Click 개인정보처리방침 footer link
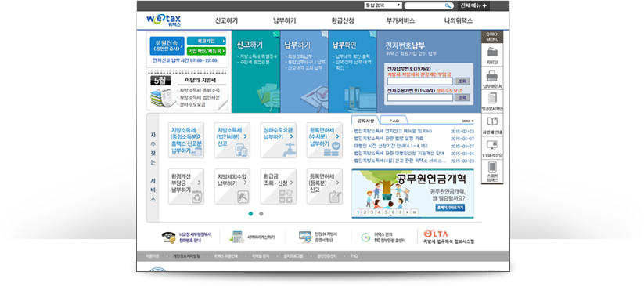Image resolution: width=644 pixels, height=286 pixels. 186,256
